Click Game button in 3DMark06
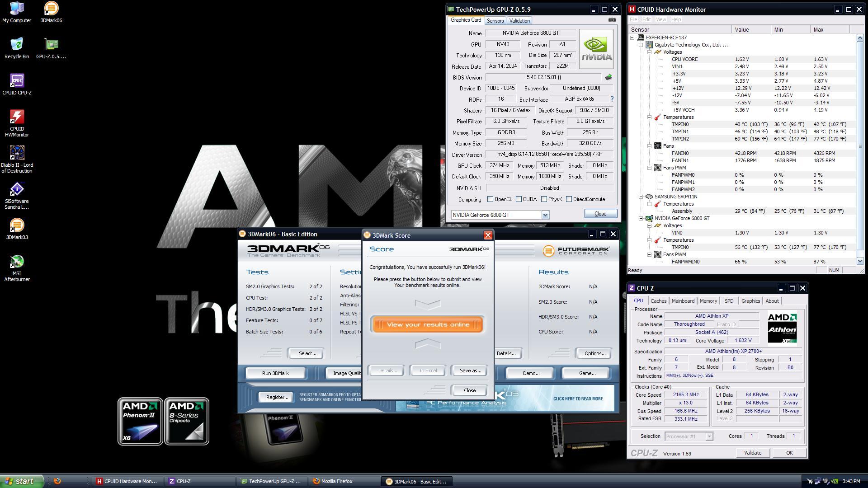Viewport: 868px width, 488px height. click(x=587, y=373)
